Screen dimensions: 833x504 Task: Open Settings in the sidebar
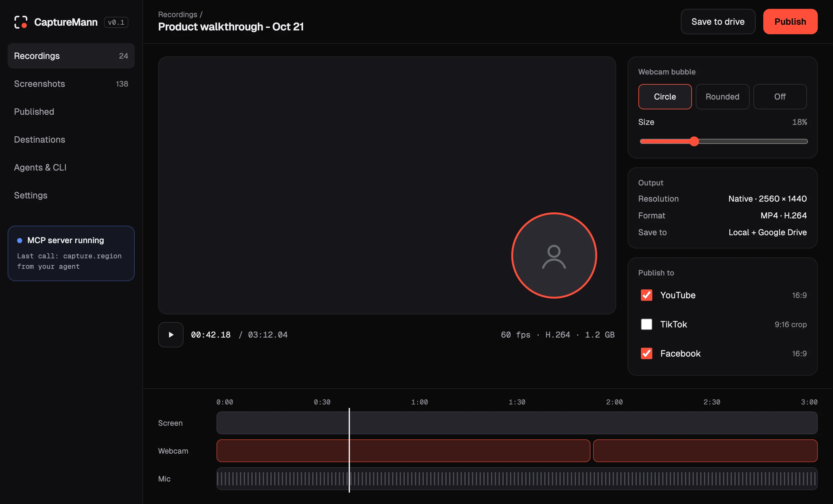[71, 195]
